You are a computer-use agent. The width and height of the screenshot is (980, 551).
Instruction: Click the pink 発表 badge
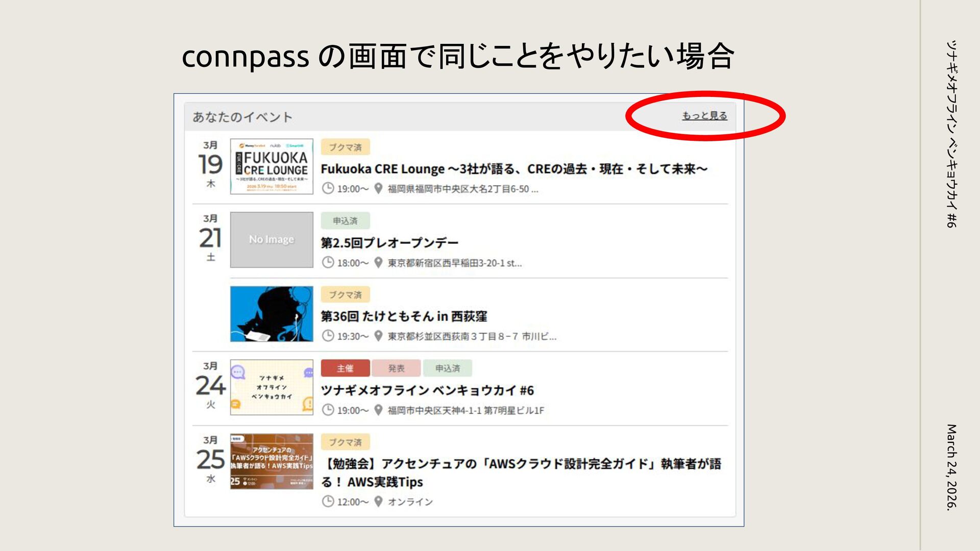396,368
